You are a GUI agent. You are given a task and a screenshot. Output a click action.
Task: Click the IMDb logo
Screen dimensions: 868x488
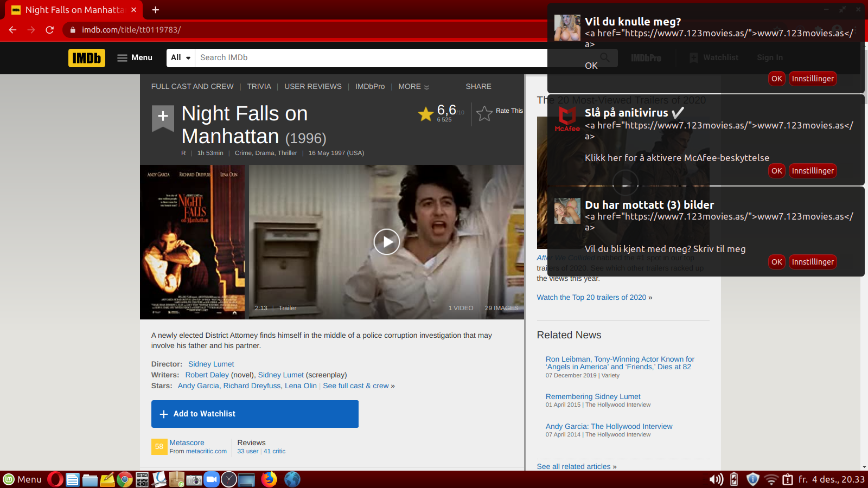pyautogui.click(x=87, y=58)
